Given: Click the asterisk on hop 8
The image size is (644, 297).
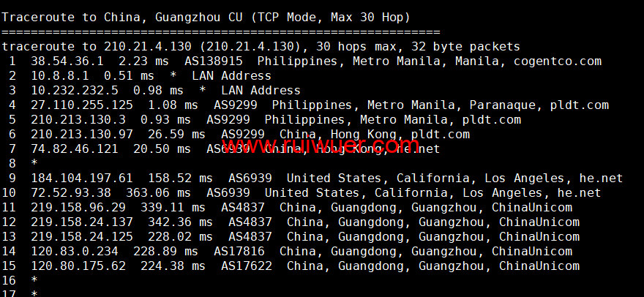Looking at the screenshot, I should tap(34, 164).
